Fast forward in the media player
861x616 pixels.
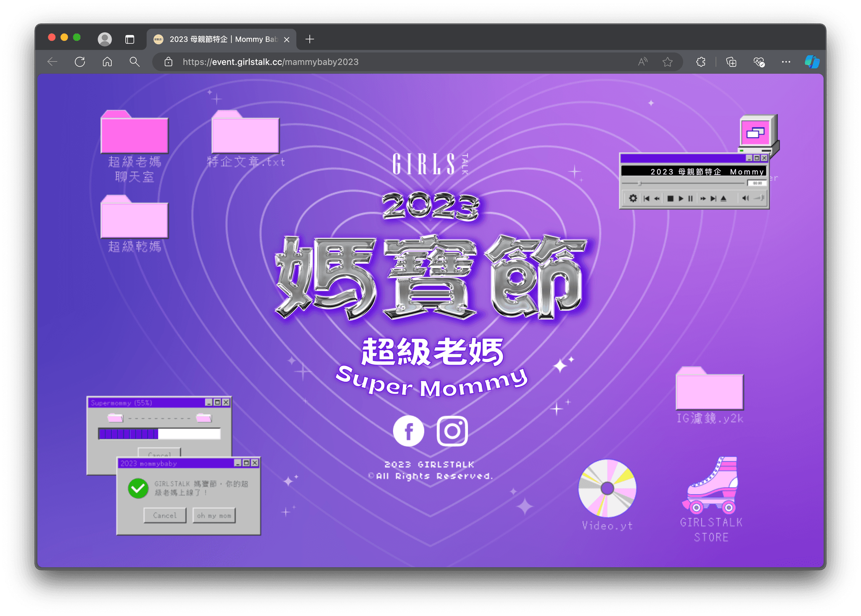703,198
